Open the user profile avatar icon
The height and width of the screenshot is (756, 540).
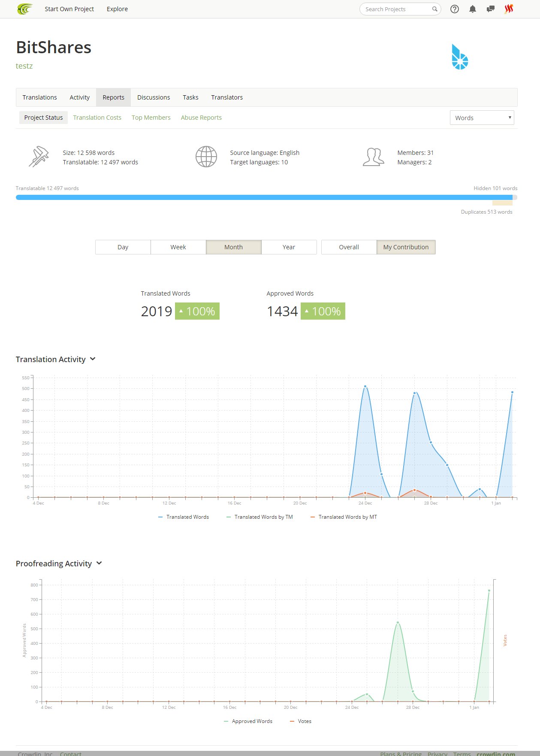coord(509,9)
